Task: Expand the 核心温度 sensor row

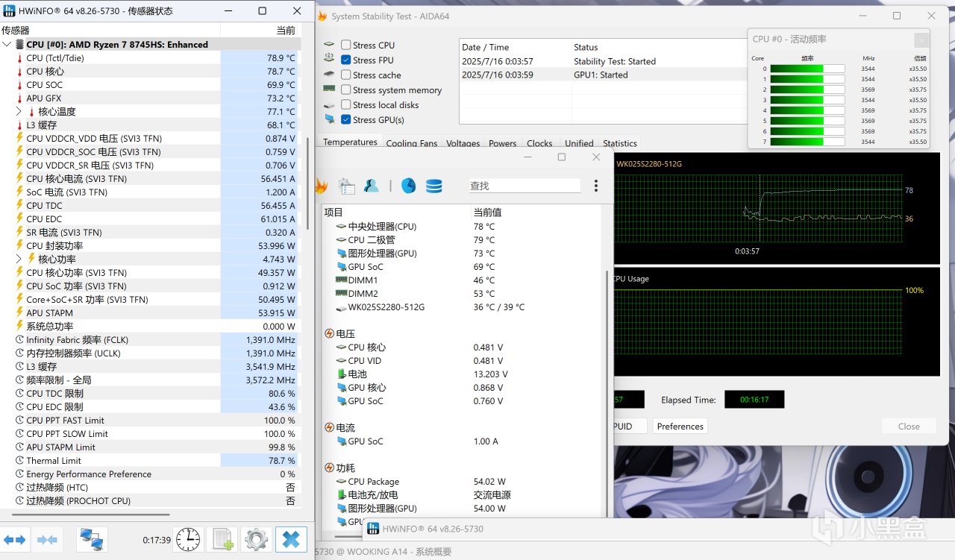Action: pos(19,112)
